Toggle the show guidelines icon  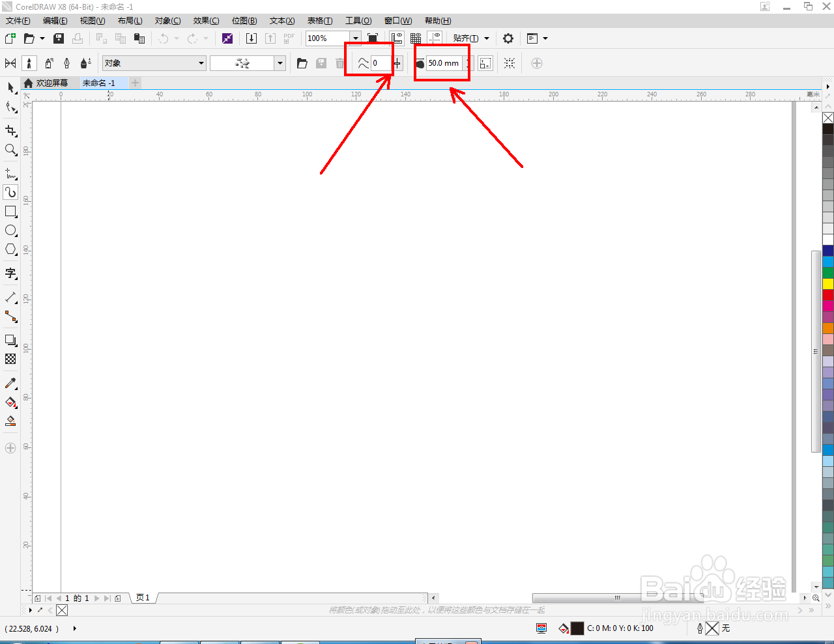435,38
